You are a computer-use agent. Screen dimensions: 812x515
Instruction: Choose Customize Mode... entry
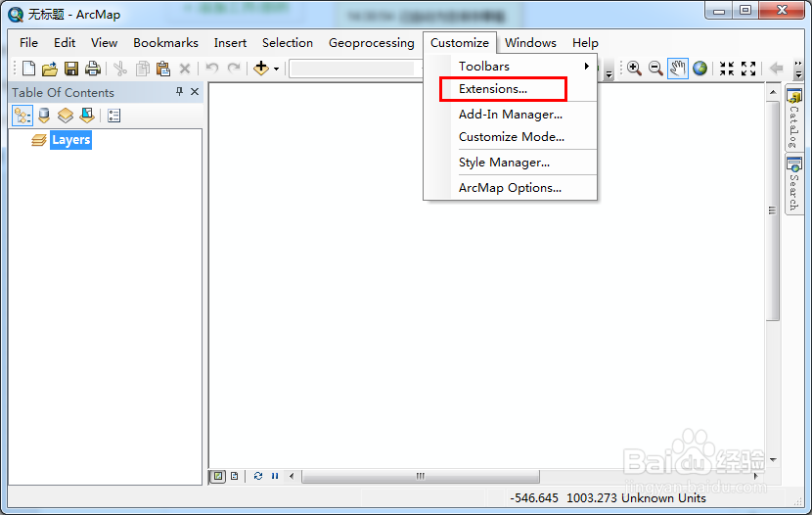(x=511, y=137)
